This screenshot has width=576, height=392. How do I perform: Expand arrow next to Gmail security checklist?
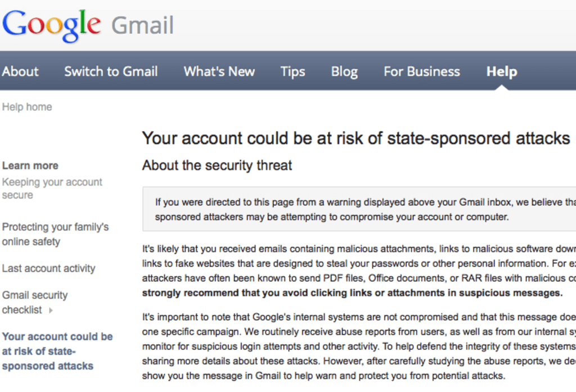(x=51, y=310)
